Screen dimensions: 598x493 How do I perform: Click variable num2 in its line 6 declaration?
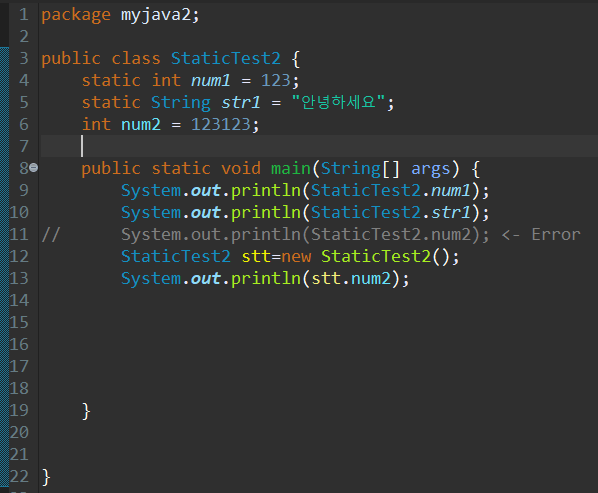click(x=141, y=125)
